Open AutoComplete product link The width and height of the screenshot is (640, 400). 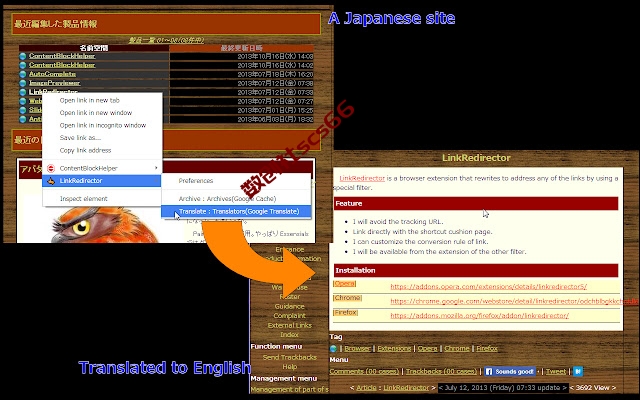pyautogui.click(x=52, y=74)
